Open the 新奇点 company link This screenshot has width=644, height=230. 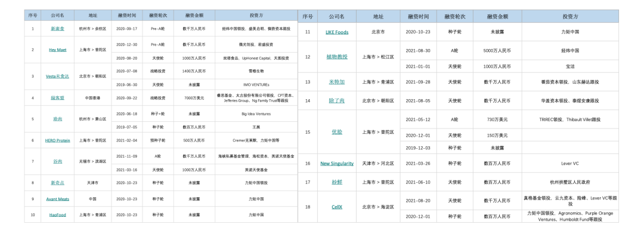point(57,183)
